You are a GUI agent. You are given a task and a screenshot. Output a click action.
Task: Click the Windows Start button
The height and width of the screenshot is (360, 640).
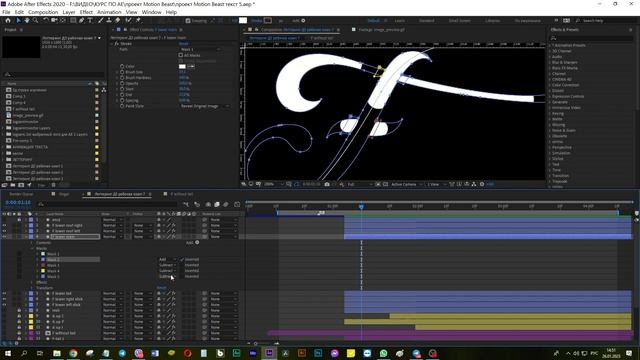[7, 353]
